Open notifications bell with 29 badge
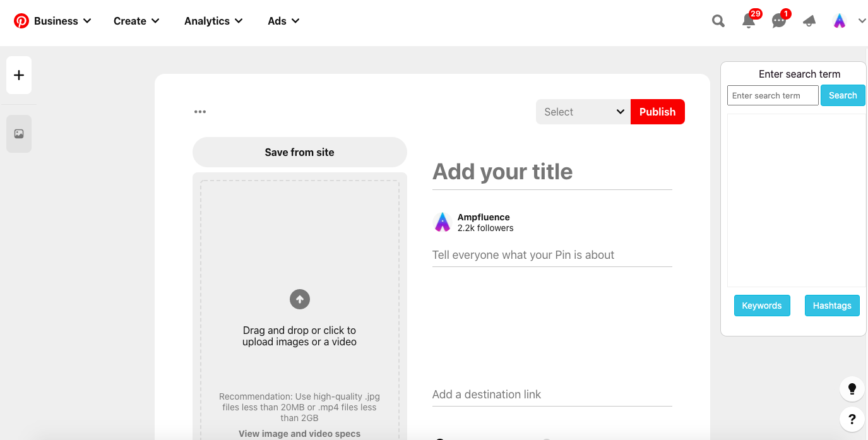Image resolution: width=868 pixels, height=440 pixels. (x=749, y=21)
